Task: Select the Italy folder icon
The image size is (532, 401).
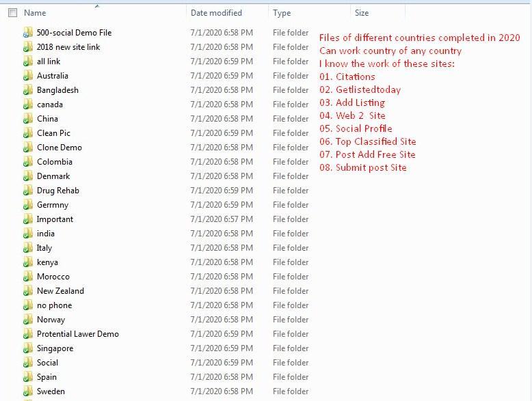Action: coord(28,248)
